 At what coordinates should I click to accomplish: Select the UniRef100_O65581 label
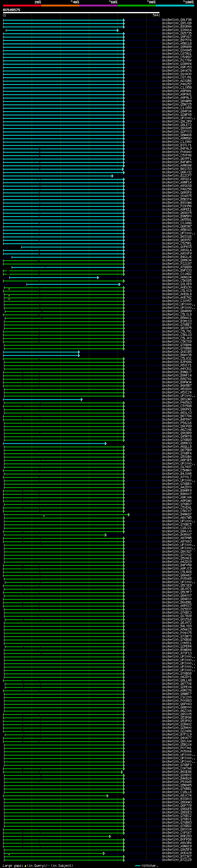click(x=176, y=220)
